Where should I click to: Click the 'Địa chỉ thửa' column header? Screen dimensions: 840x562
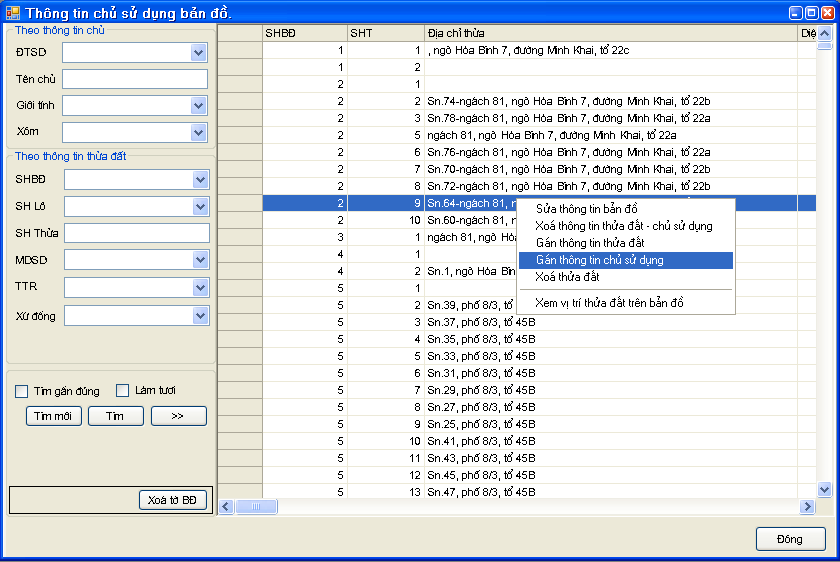tap(610, 33)
